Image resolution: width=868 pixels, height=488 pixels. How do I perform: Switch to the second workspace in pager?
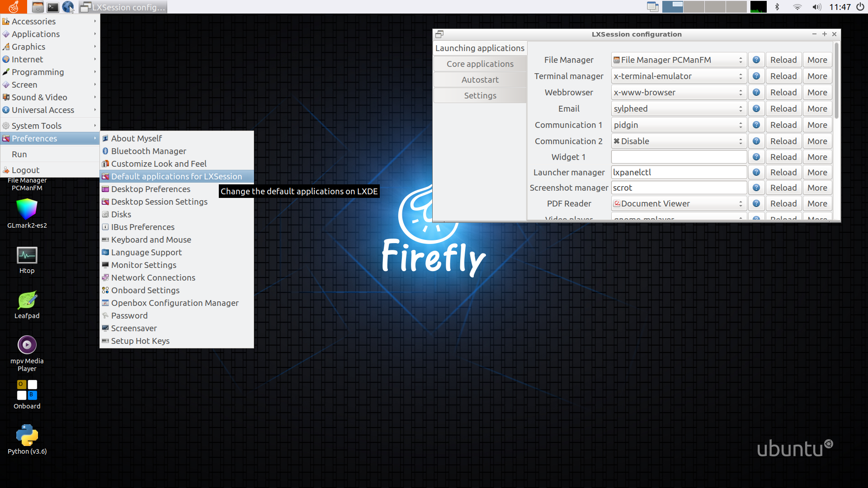click(x=693, y=7)
